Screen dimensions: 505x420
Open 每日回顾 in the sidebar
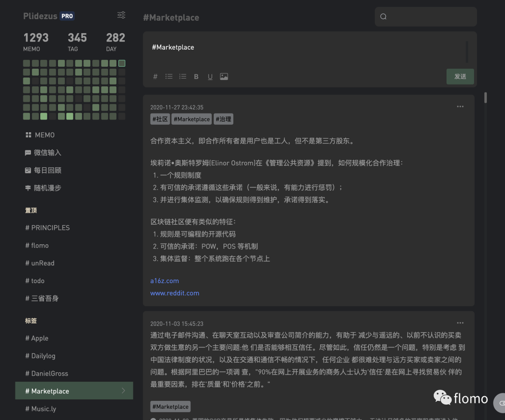coord(43,170)
